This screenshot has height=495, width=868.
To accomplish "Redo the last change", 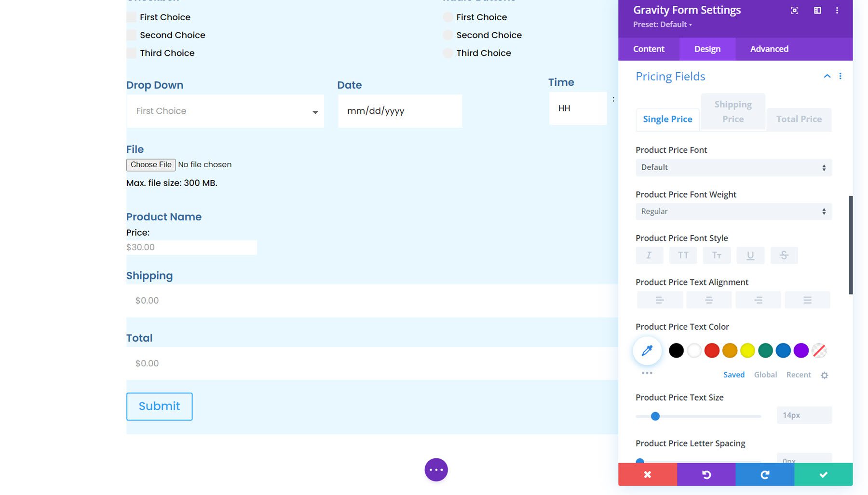I will click(764, 474).
